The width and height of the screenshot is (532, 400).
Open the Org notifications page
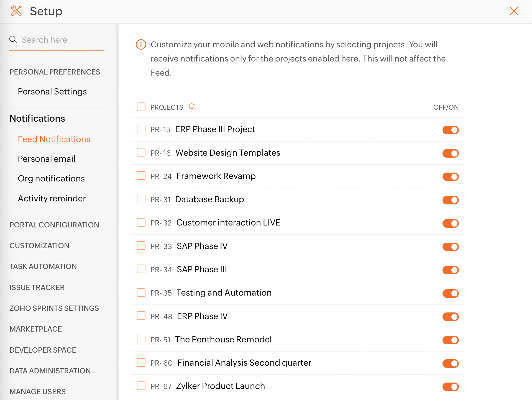click(51, 179)
